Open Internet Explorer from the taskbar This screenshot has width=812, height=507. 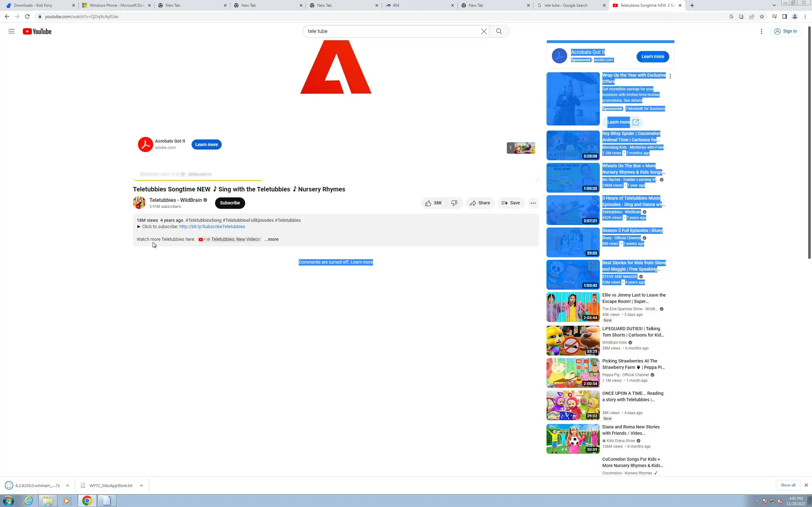(29, 501)
